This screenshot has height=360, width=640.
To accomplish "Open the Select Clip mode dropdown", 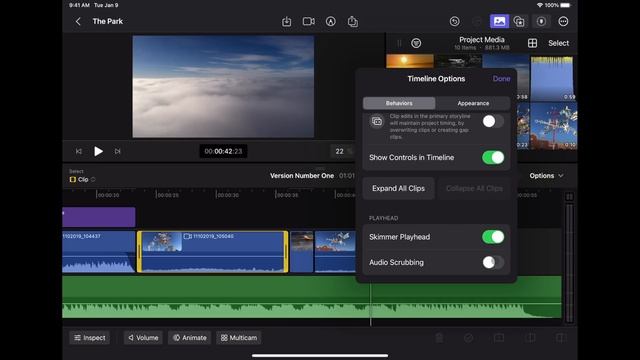I will tap(82, 179).
